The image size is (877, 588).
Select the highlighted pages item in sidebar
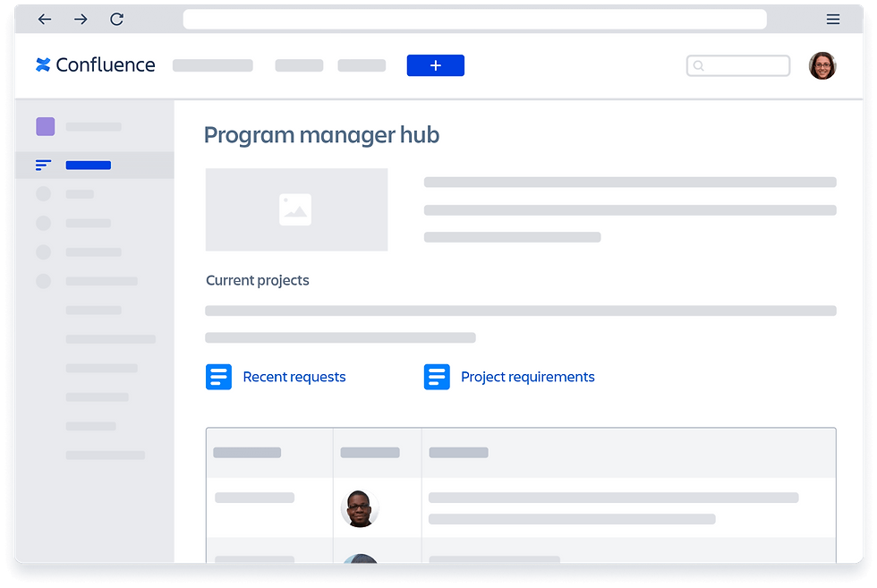click(x=95, y=165)
